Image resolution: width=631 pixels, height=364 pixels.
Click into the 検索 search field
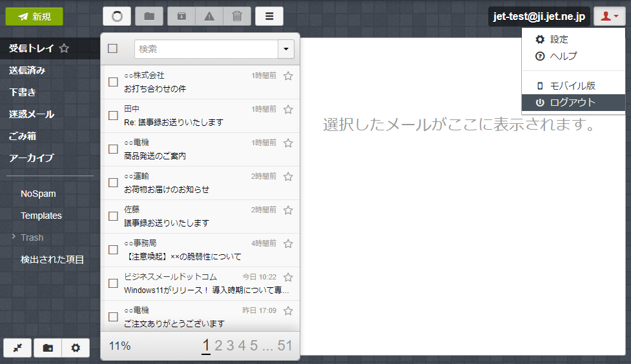pyautogui.click(x=206, y=49)
